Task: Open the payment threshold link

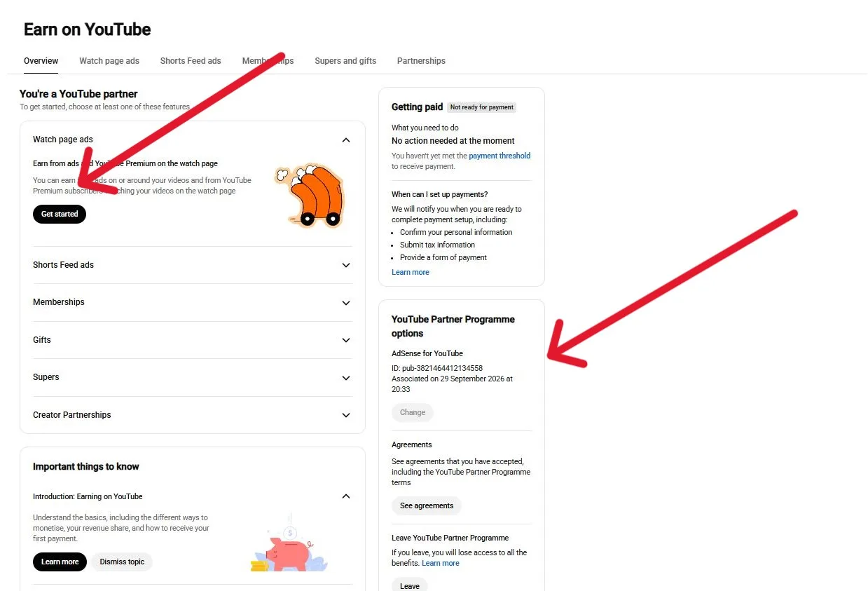Action: click(x=500, y=156)
